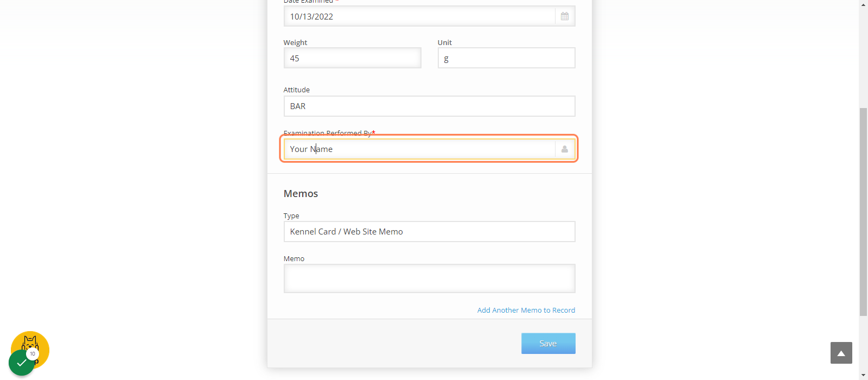Click into the Weight field containing 45
This screenshot has height=380, width=868.
(352, 58)
